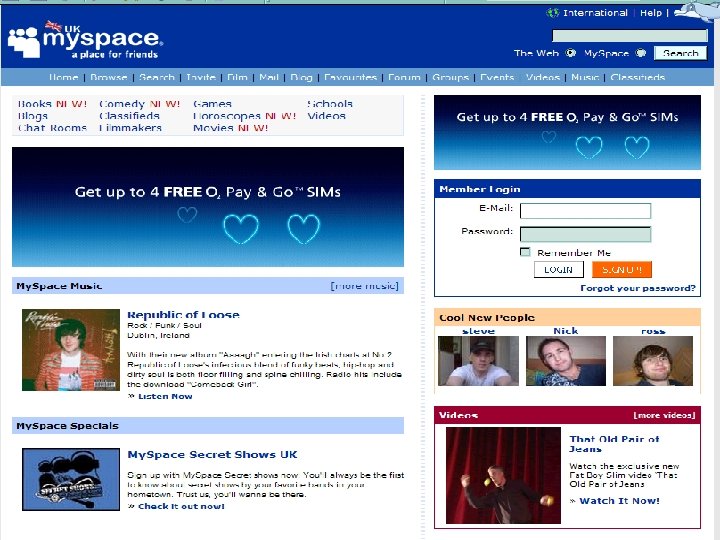Click the search text field
Screen dimensions: 720x540
(630, 35)
